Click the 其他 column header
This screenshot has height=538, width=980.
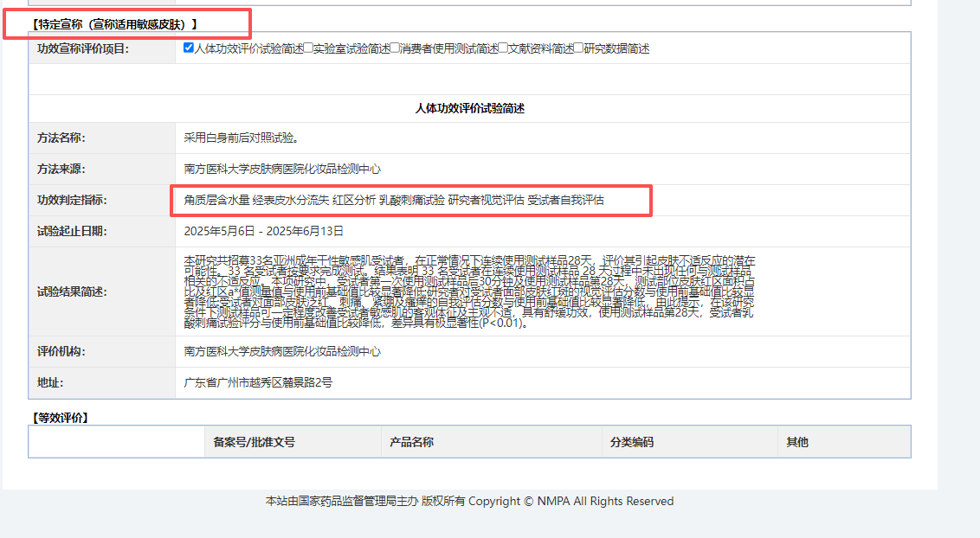pyautogui.click(x=796, y=442)
